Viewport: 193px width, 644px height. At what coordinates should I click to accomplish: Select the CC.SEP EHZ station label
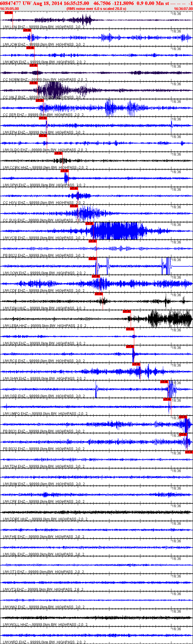click(x=13, y=115)
